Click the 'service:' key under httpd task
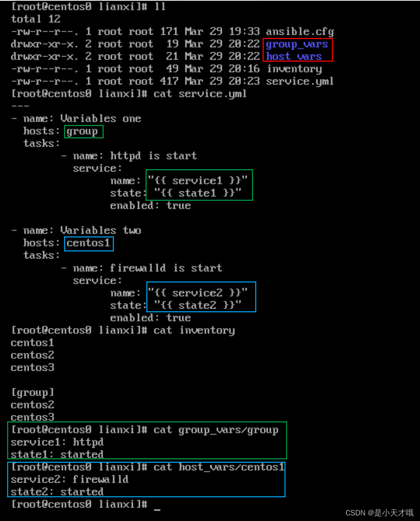This screenshot has width=420, height=521. [x=97, y=168]
